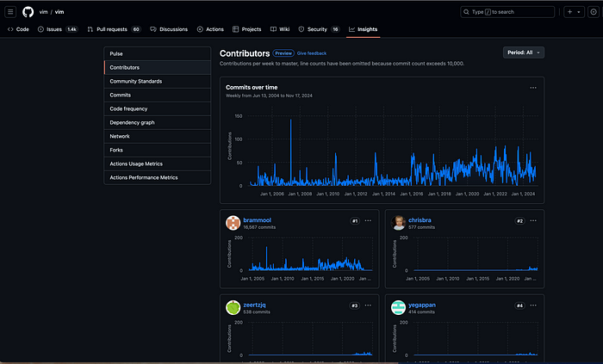Open three-dot options on zeertzjq's card
The image size is (603, 364).
(x=367, y=305)
